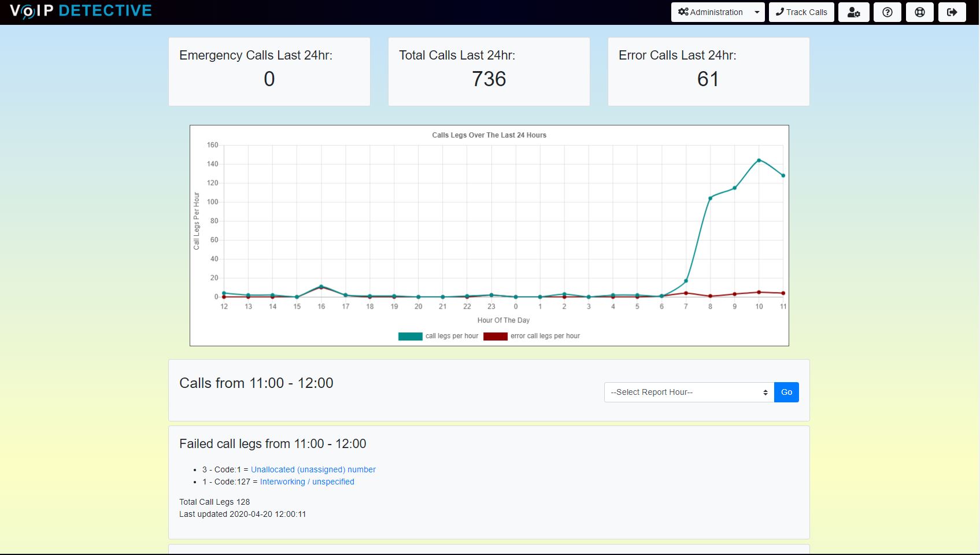
Task: Open the Interworking / unspecified link
Action: (306, 482)
